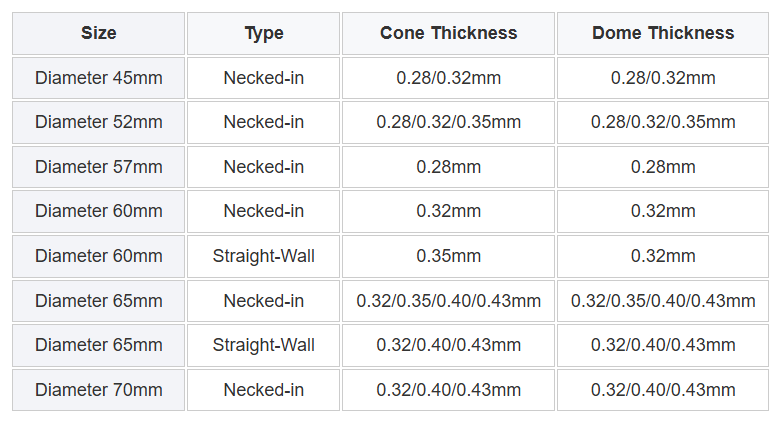Image resolution: width=784 pixels, height=425 pixels.
Task: Click Necked-in type for Diameter 70mm
Action: point(264,390)
